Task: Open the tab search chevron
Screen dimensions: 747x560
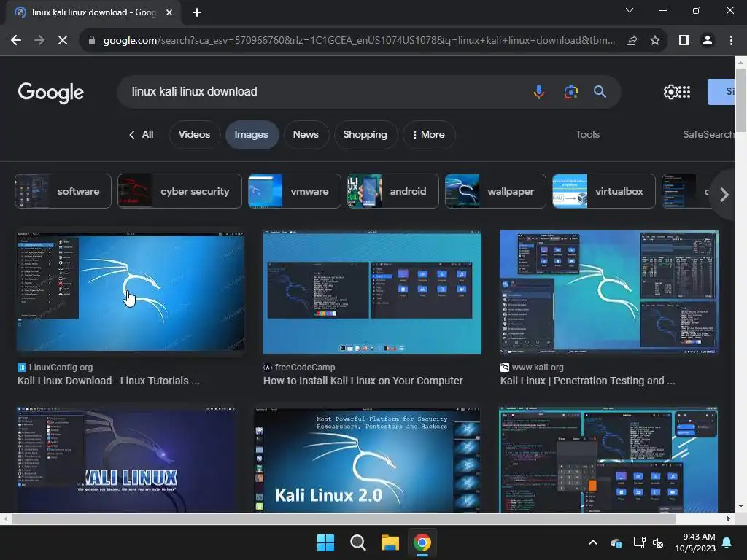Action: (630, 10)
